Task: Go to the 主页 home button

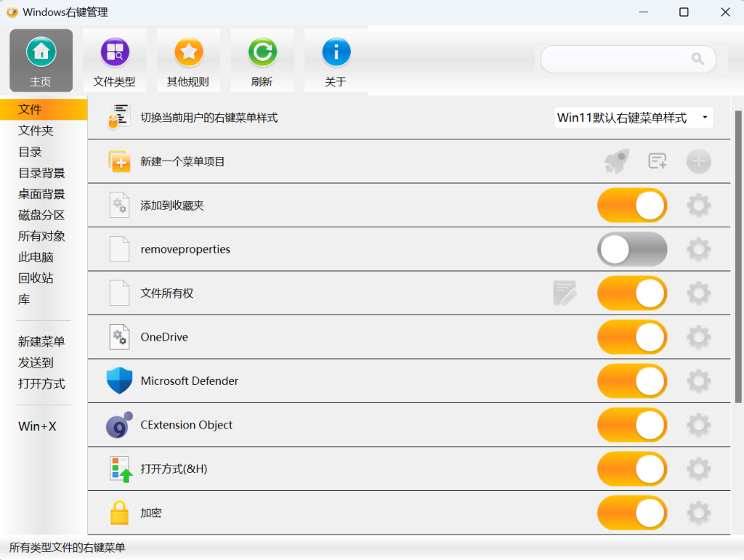Action: [41, 60]
